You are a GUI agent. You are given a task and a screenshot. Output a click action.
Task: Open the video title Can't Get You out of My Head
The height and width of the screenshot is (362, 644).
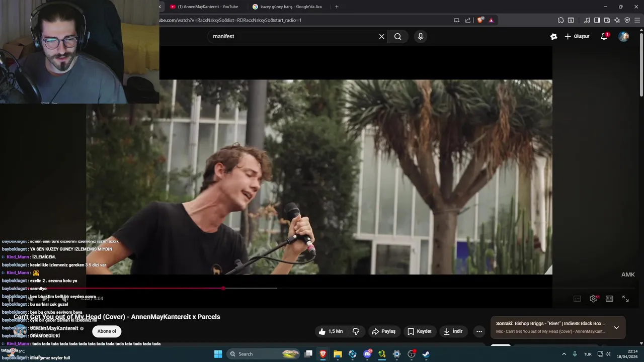click(117, 317)
